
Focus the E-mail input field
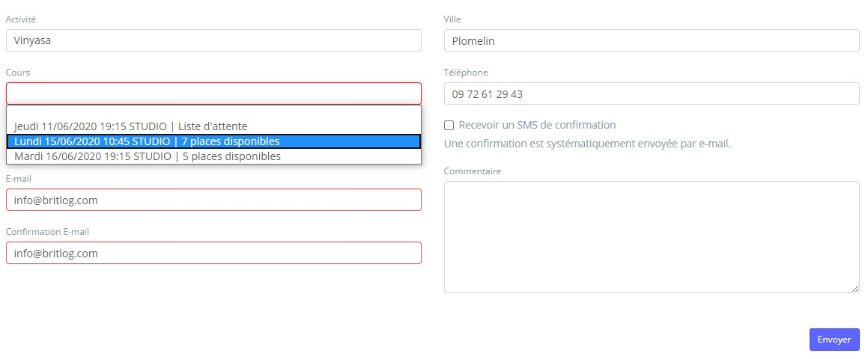(213, 200)
